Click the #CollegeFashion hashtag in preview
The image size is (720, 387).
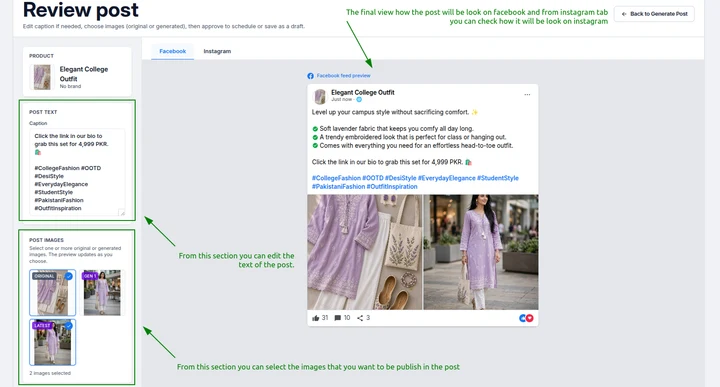(x=336, y=178)
